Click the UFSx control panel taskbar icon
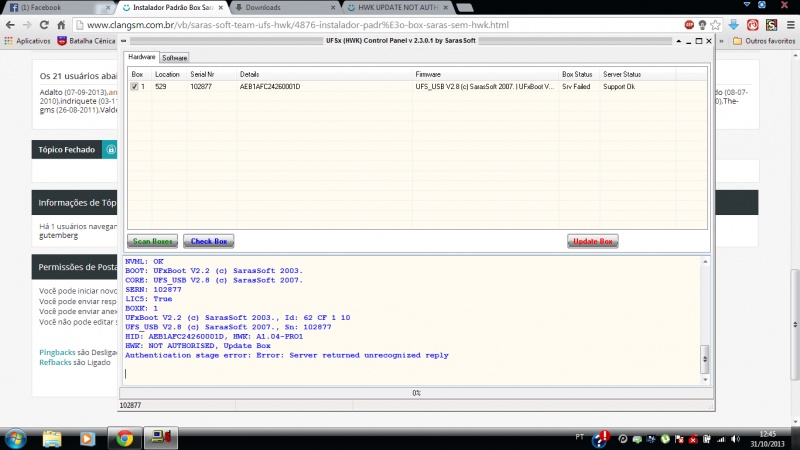 161,438
